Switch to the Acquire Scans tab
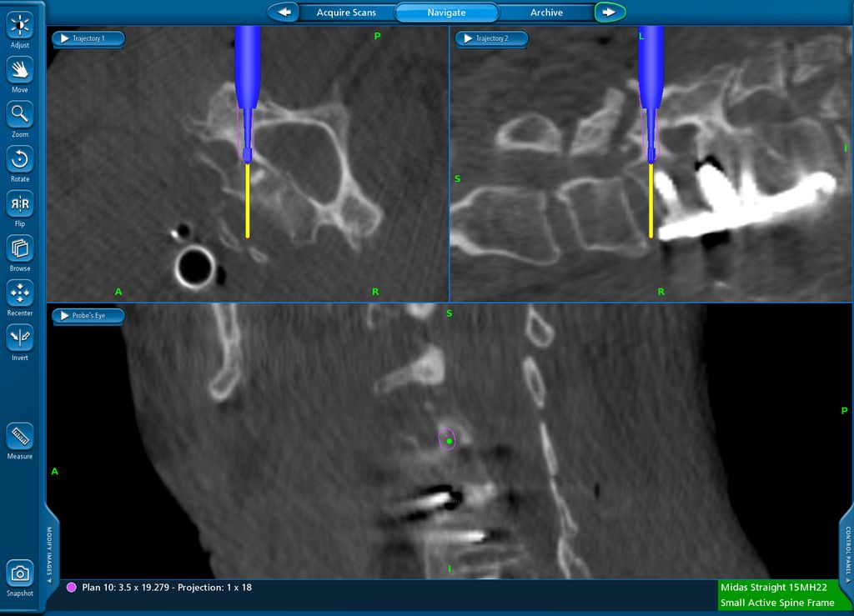This screenshot has width=854, height=616. [x=346, y=13]
